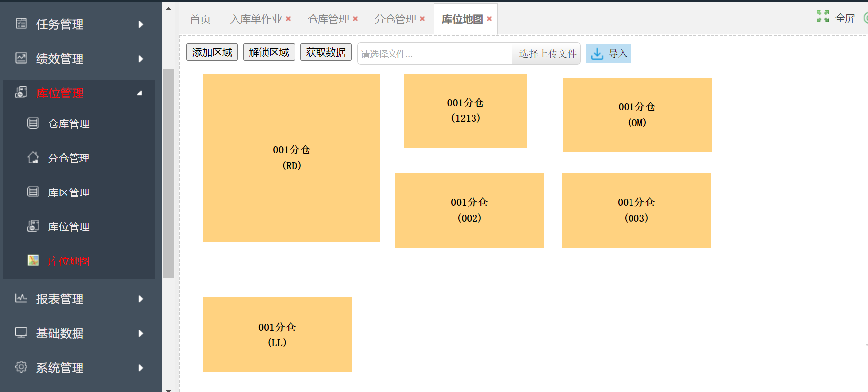Close the 入库单作业 tab

tap(288, 19)
